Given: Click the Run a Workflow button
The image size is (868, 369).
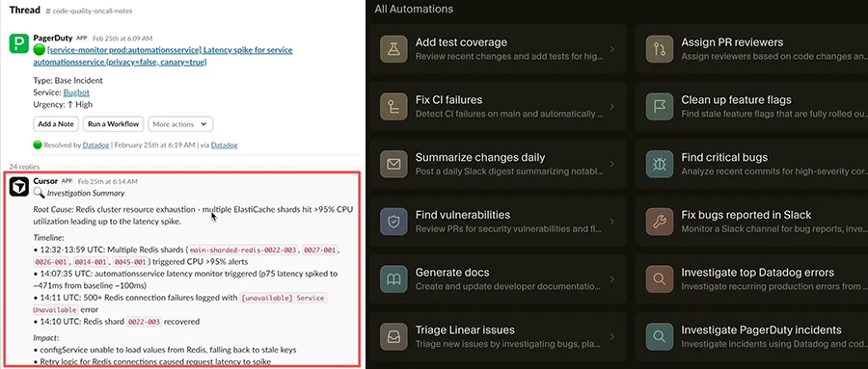Looking at the screenshot, I should point(114,124).
